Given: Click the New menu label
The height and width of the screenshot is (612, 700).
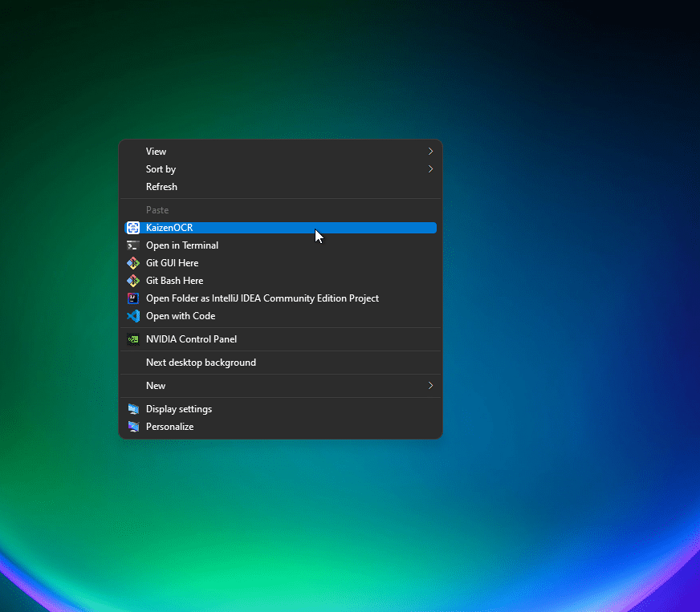Looking at the screenshot, I should pos(156,386).
